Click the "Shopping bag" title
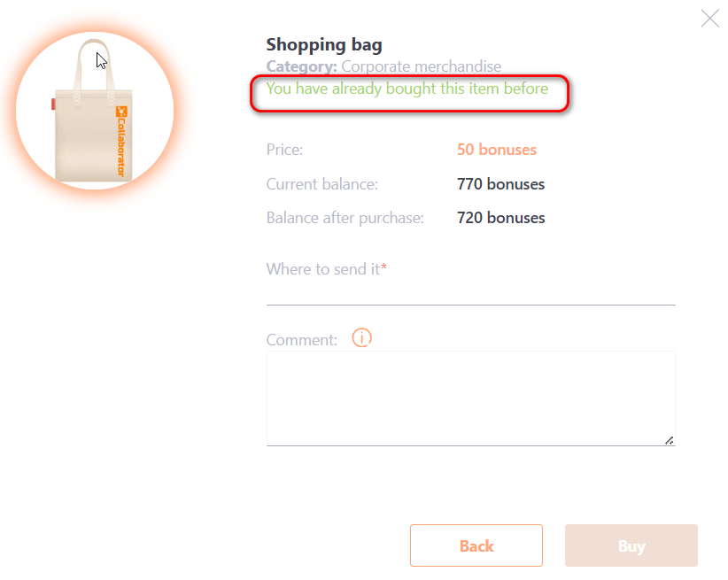Viewport: 728px width, 580px height. point(324,44)
